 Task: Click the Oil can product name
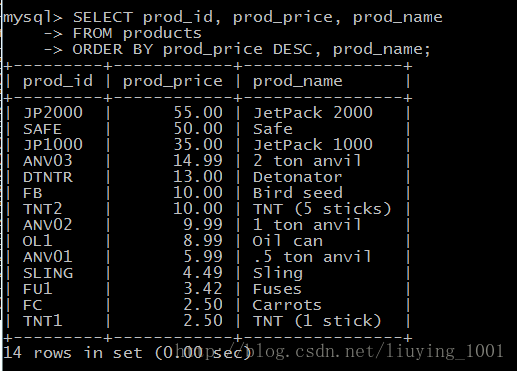click(288, 241)
